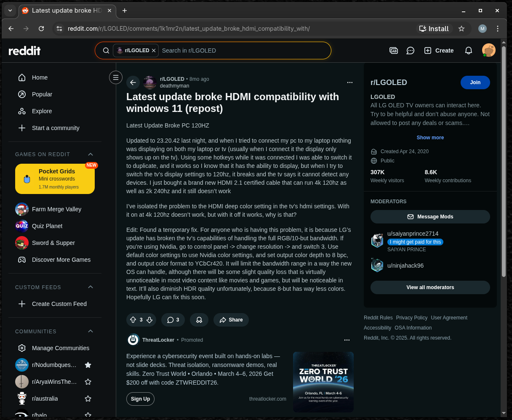Toggle favorite star for r/AryaWinsThe community

point(88,382)
